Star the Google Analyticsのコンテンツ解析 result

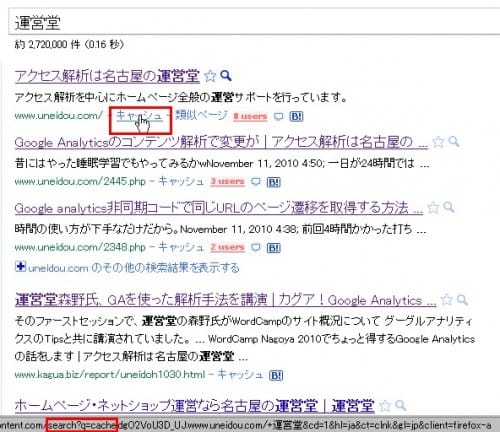438,142
